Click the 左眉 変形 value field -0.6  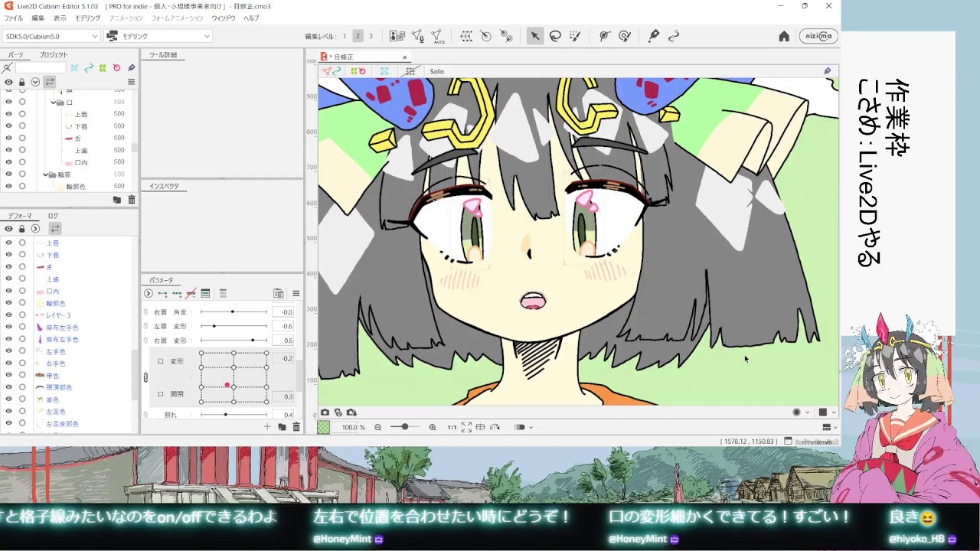click(283, 326)
